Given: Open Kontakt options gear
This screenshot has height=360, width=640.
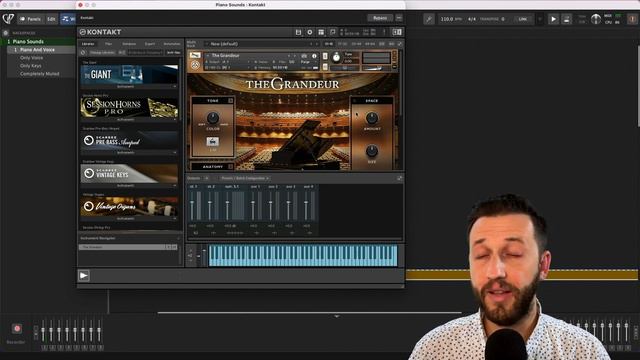Looking at the screenshot, I should click(x=310, y=32).
